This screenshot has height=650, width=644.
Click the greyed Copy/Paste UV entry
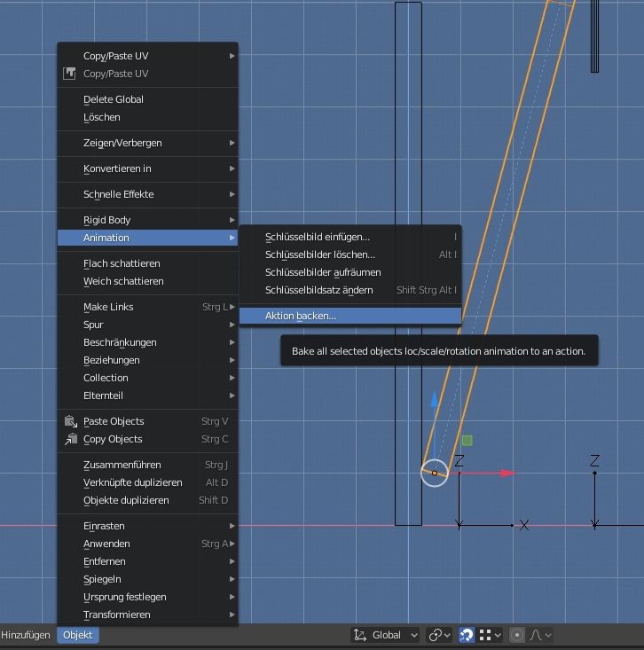click(147, 74)
